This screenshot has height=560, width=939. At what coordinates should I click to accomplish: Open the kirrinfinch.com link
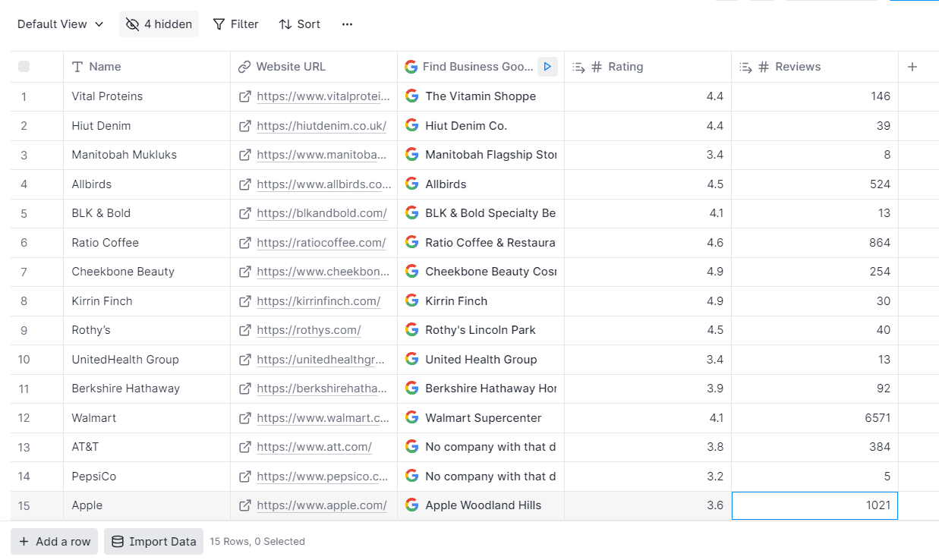coord(319,301)
